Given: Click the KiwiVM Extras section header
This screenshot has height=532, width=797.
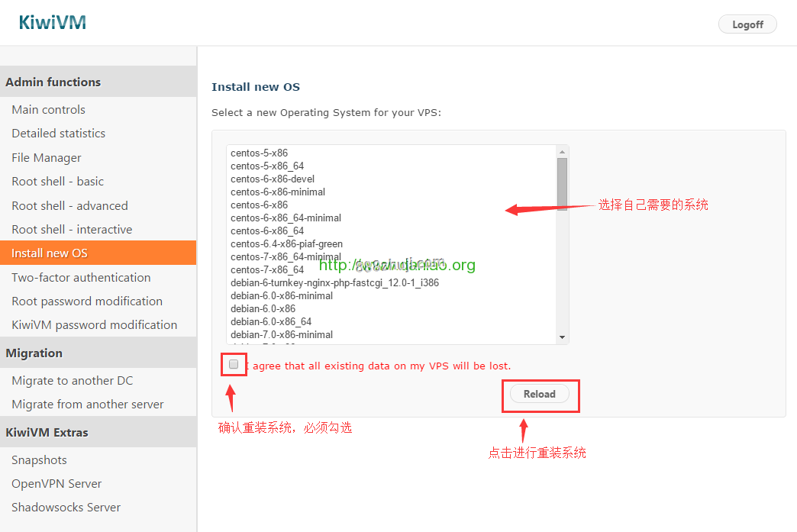Looking at the screenshot, I should tap(98, 432).
